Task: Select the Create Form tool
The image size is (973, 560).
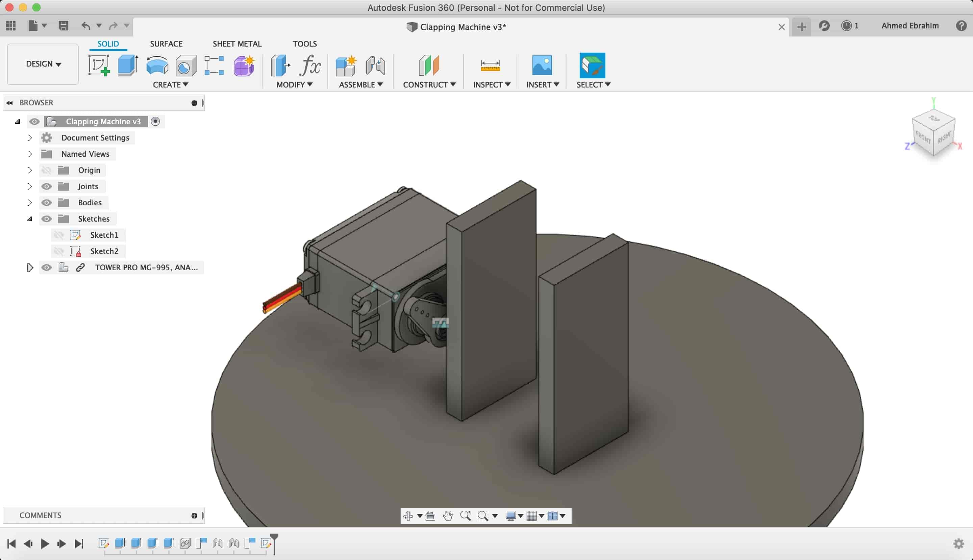Action: pos(244,66)
